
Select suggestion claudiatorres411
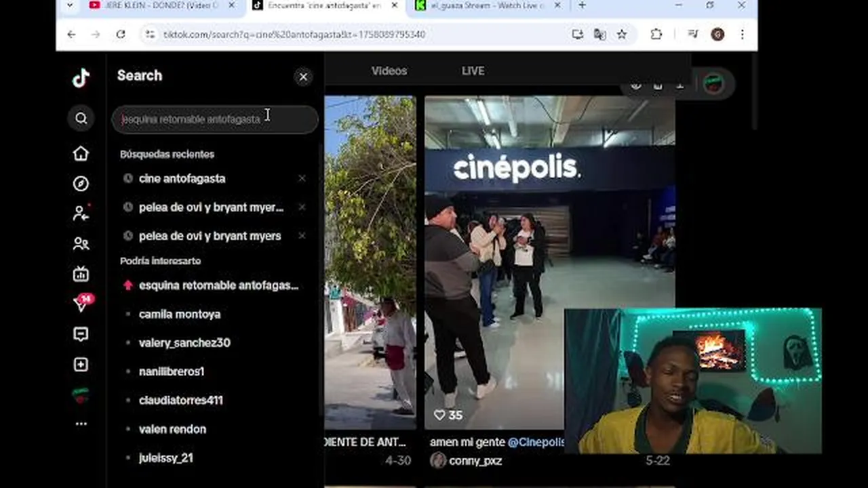coord(180,401)
